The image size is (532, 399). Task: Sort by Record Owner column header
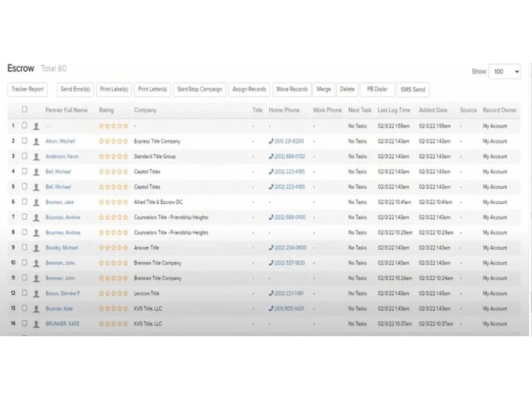500,110
